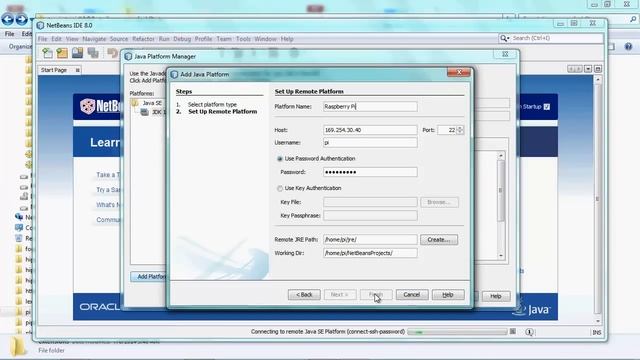Screen dimensions: 640x360
Task: Click the editor scroll-tabs-right arrow
Action: click(579, 69)
